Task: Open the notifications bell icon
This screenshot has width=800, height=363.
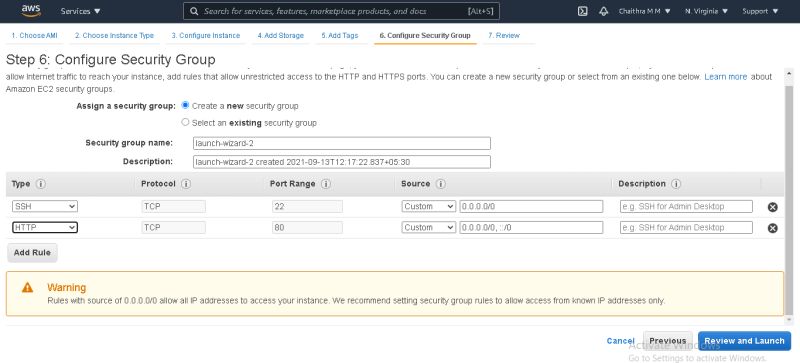Action: pos(604,11)
